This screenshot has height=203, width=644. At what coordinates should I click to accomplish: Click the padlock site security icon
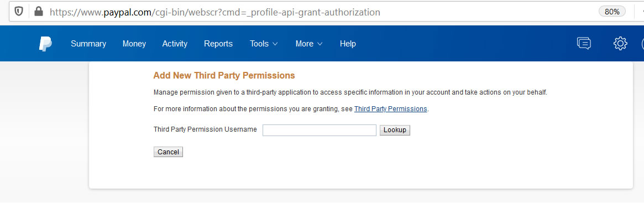pyautogui.click(x=39, y=12)
